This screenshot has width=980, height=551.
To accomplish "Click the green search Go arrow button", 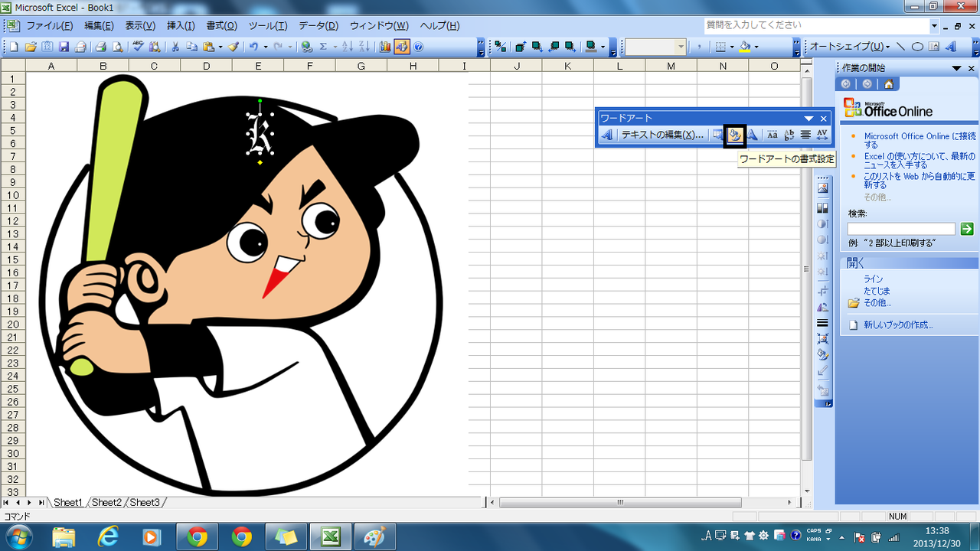I will [x=967, y=228].
